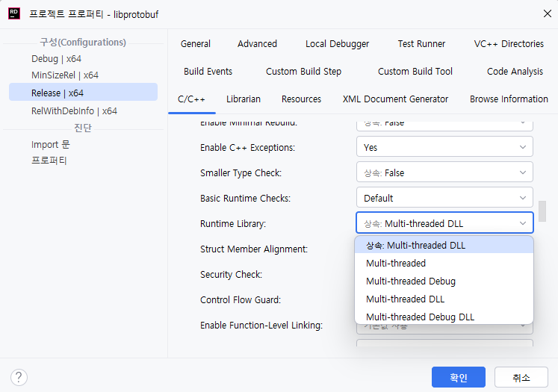Open the Browse Information tab
This screenshot has width=558, height=392.
[509, 99]
